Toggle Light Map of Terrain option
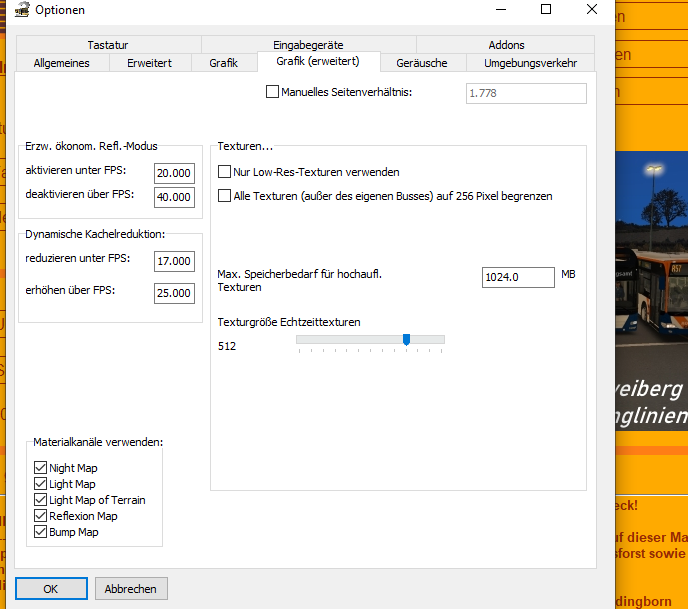 41,500
